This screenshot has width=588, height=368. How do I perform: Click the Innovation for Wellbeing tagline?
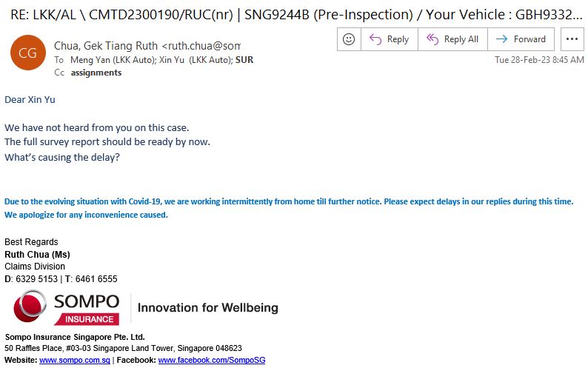(208, 307)
